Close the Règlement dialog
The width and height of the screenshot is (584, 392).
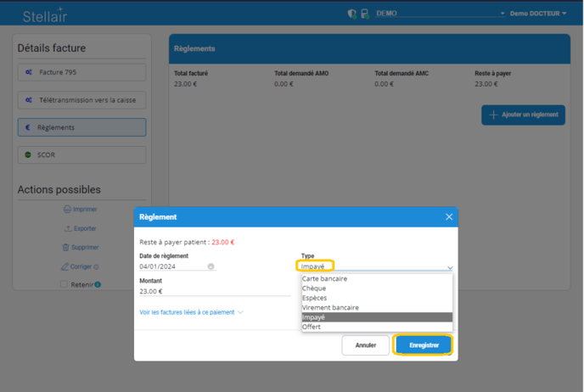[449, 217]
